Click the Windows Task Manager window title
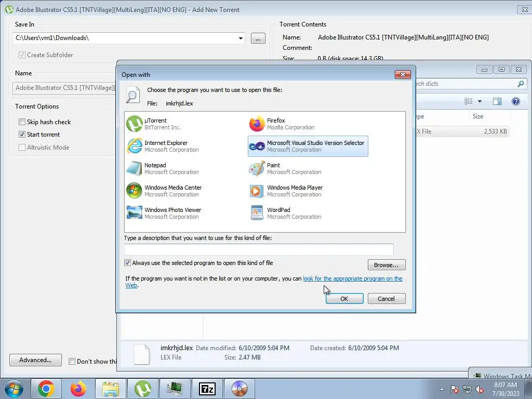The width and height of the screenshot is (532, 399). click(x=507, y=376)
